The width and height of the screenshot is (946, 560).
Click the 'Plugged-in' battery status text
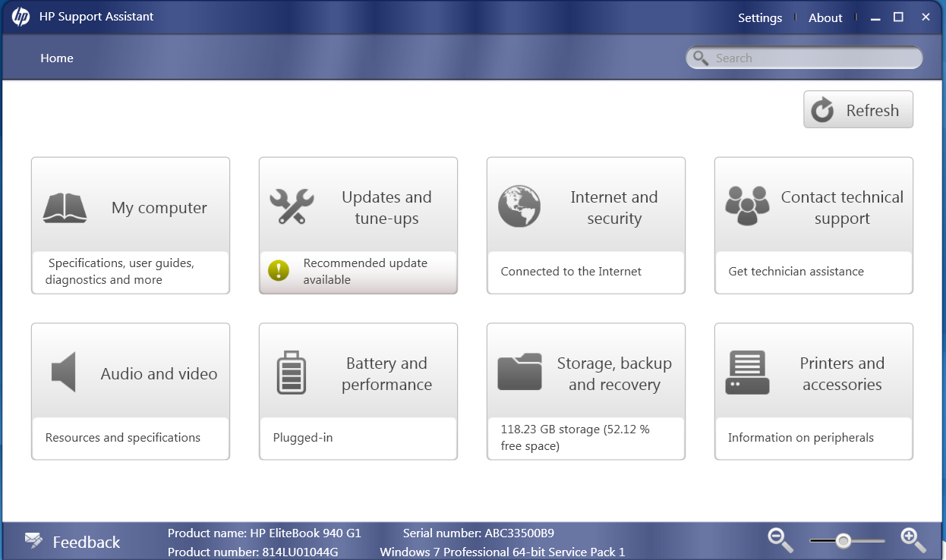point(303,438)
